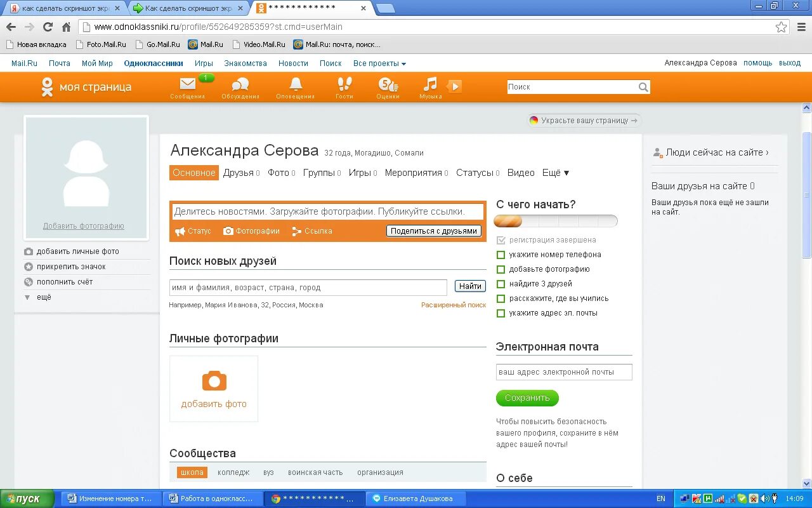812x508 pixels.
Task: Open 'Основное' profile tab
Action: tap(194, 173)
